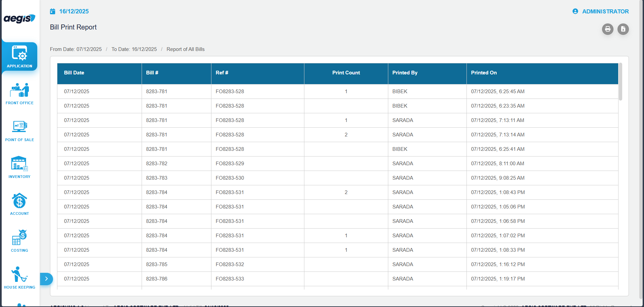The image size is (644, 307).
Task: Open the Application module in sidebar
Action: 19,56
